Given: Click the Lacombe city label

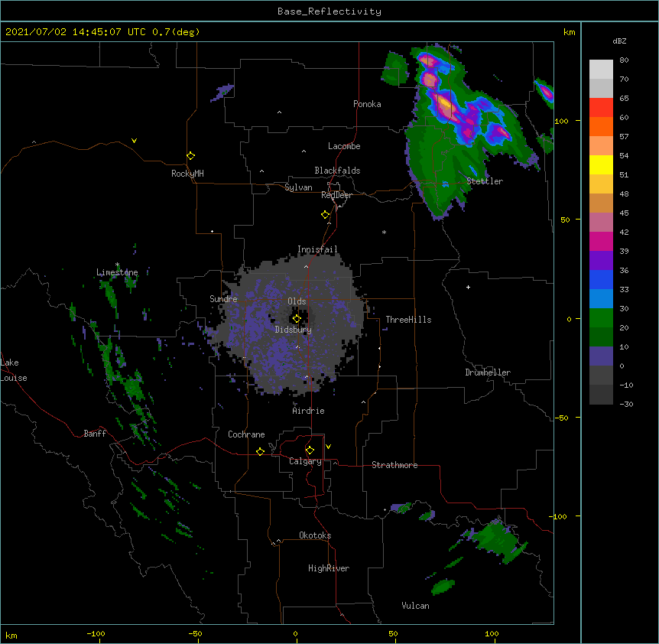Looking at the screenshot, I should pyautogui.click(x=344, y=146).
